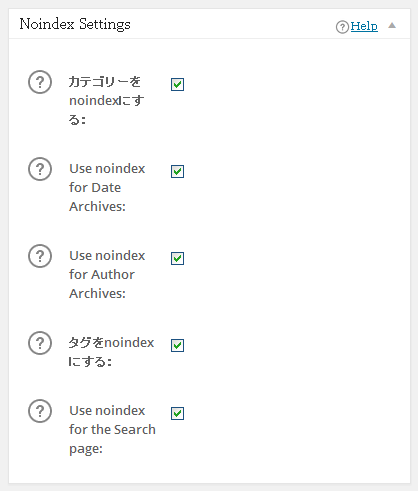Uncheck the カテゴリーをnoindexにする checkbox
The height and width of the screenshot is (491, 418).
[177, 84]
